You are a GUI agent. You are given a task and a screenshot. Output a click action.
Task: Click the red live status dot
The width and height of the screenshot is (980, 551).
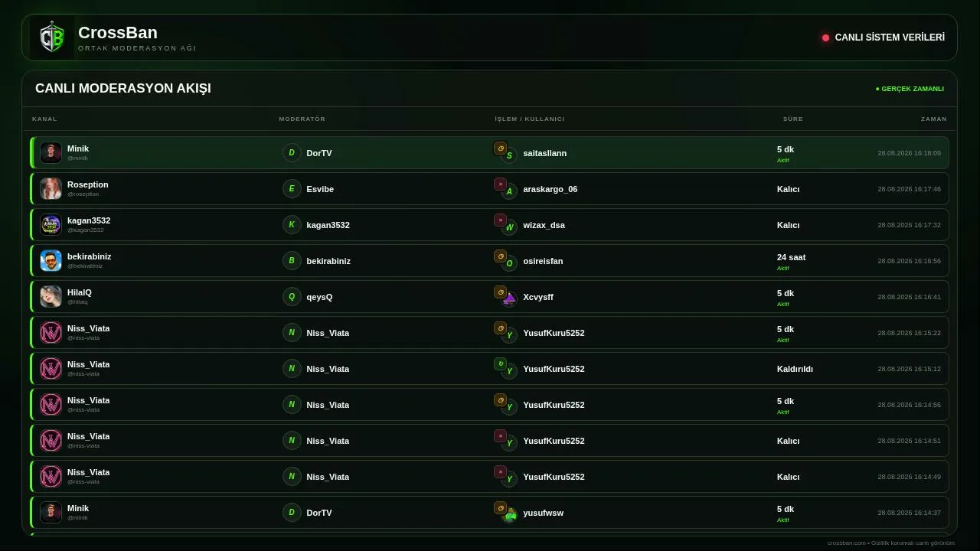(x=825, y=37)
